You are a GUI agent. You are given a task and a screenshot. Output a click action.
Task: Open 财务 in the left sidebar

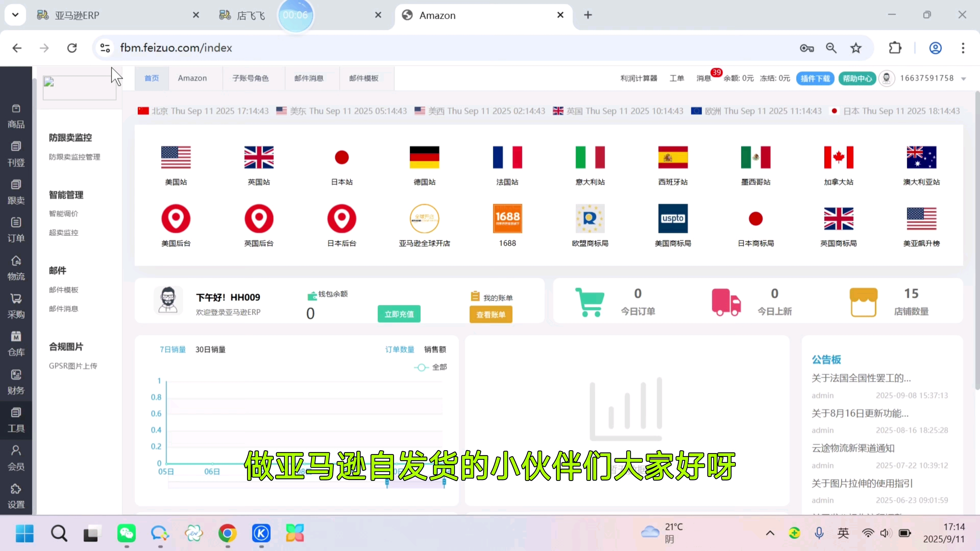(16, 383)
